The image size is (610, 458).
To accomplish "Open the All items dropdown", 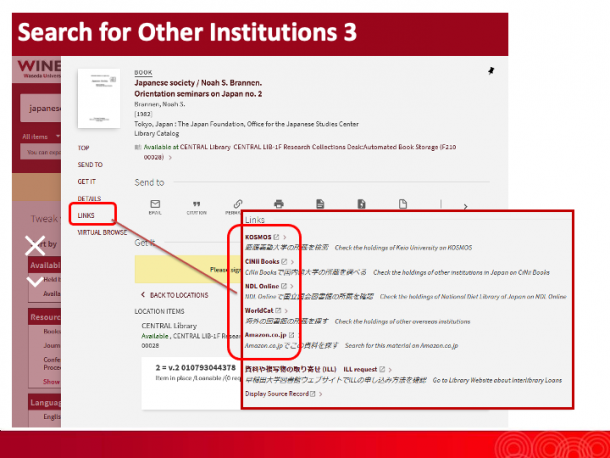I will click(40, 136).
